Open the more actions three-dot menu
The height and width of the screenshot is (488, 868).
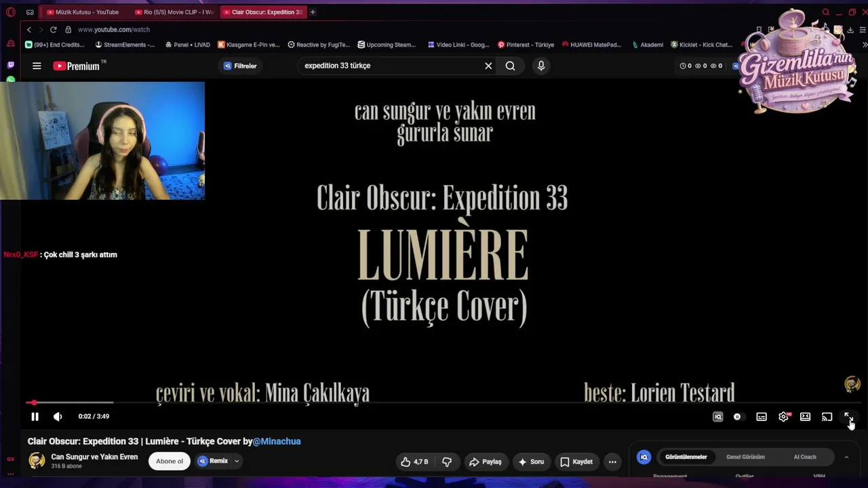click(612, 462)
